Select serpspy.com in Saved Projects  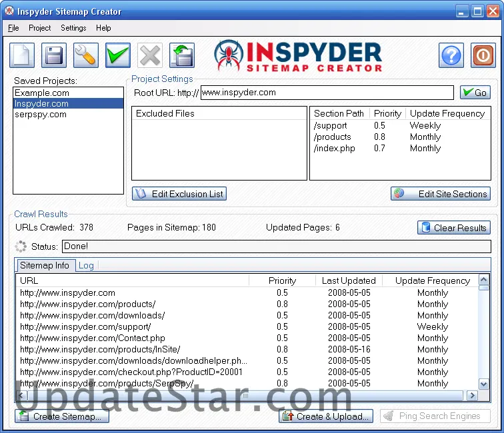68,115
